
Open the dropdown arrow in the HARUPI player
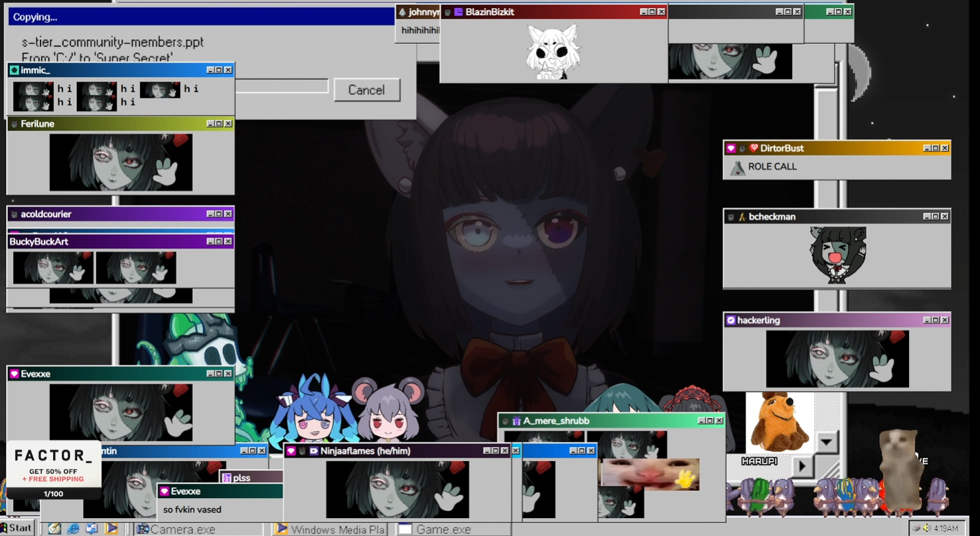826,441
